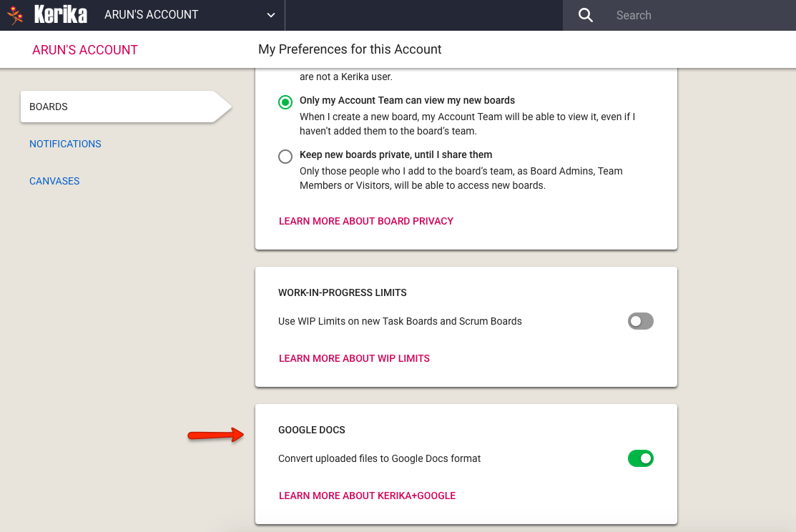
Task: Click the My Preferences for this Account title
Action: tap(350, 49)
